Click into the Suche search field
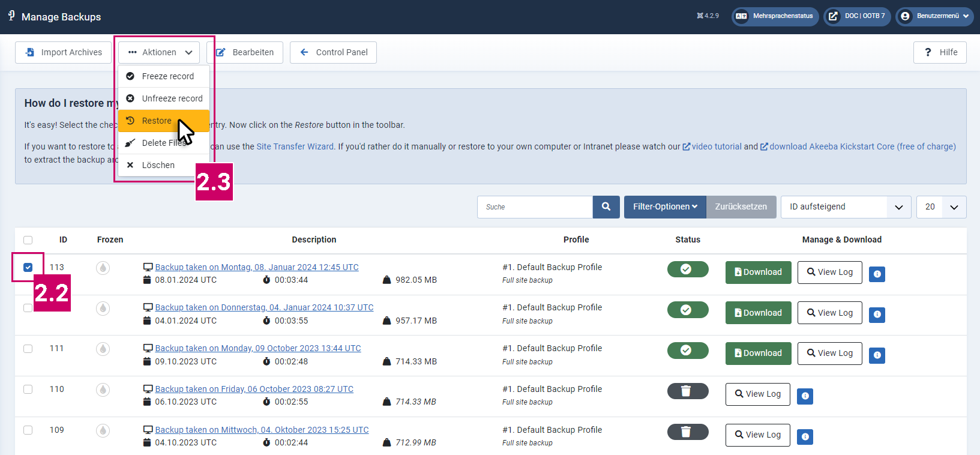The image size is (980, 455). (535, 206)
